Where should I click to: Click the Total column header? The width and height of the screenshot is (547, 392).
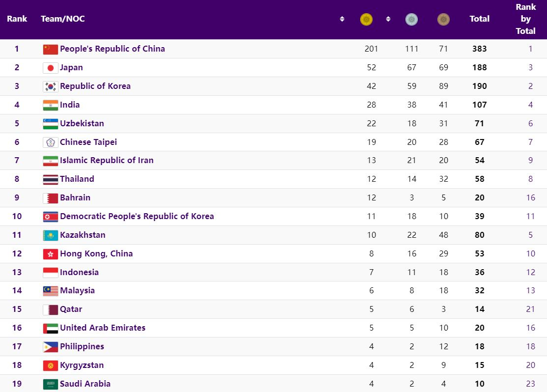pyautogui.click(x=479, y=19)
